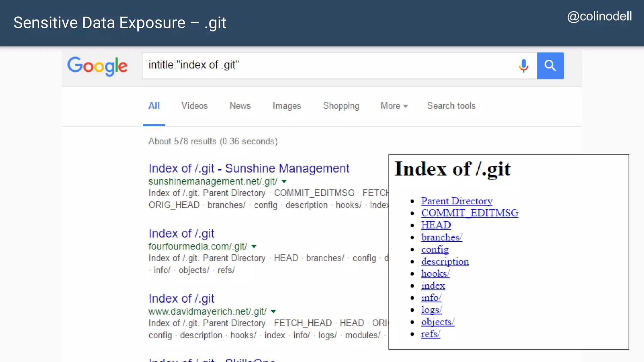
Task: Switch to the Images tab
Action: (287, 106)
